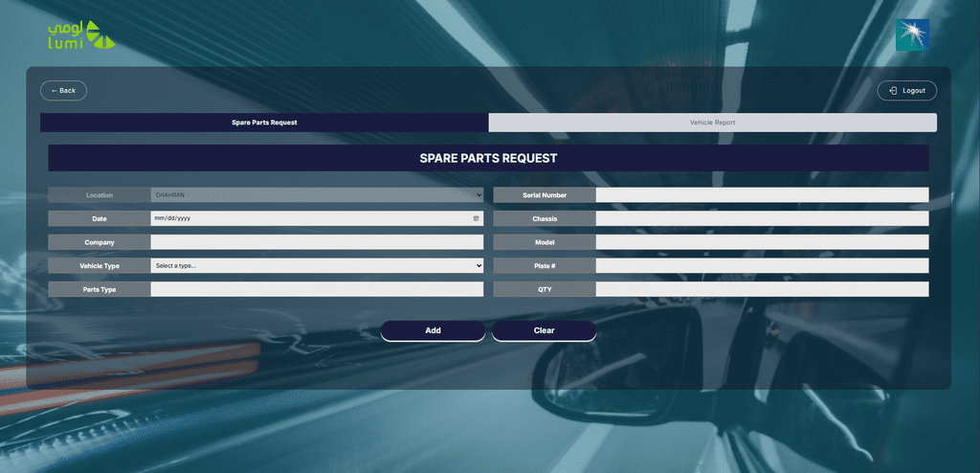Select the Plate # input field
The height and width of the screenshot is (473, 980).
762,266
